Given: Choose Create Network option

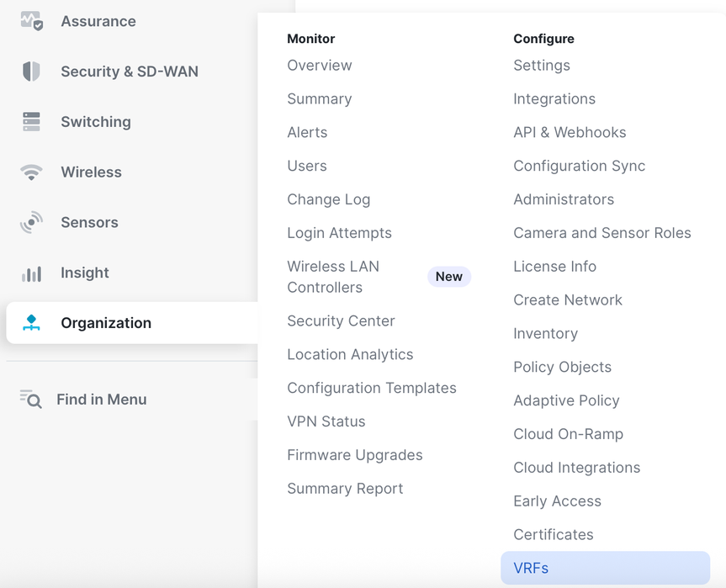Looking at the screenshot, I should click(568, 299).
